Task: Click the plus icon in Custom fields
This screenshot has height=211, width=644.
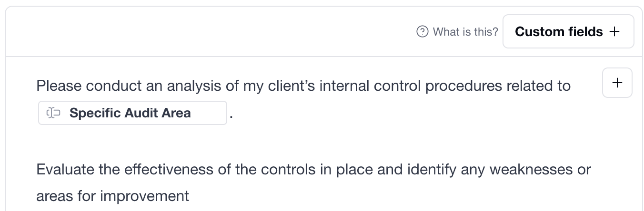Action: tap(615, 32)
